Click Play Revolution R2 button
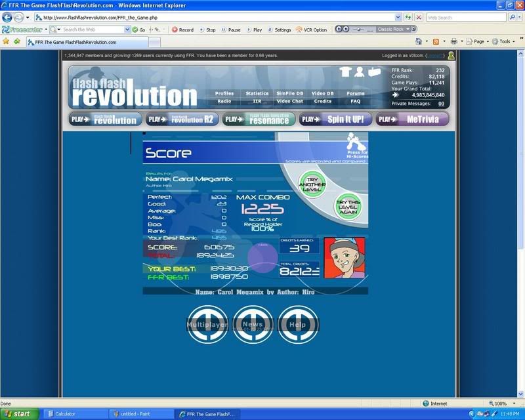The width and height of the screenshot is (525, 420). point(182,119)
